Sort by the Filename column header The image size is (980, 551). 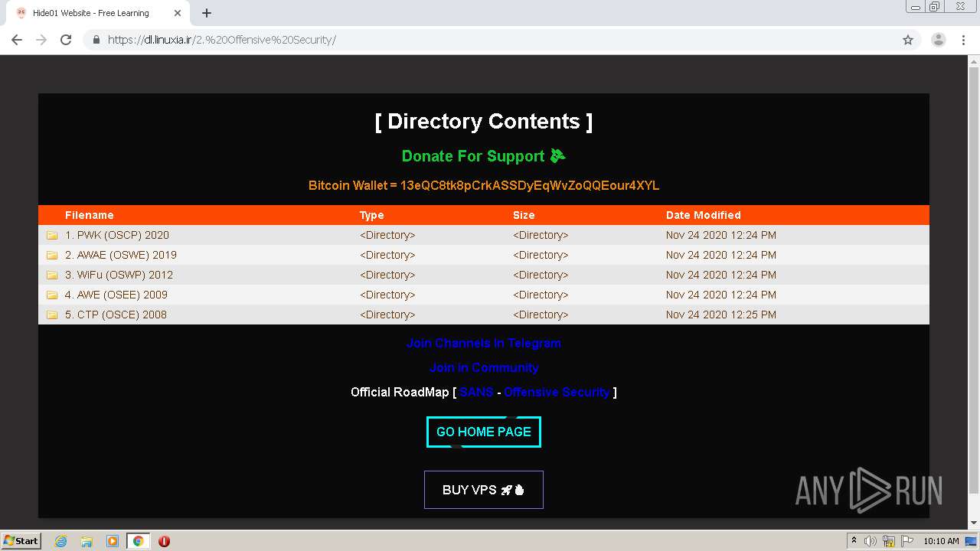pyautogui.click(x=90, y=215)
